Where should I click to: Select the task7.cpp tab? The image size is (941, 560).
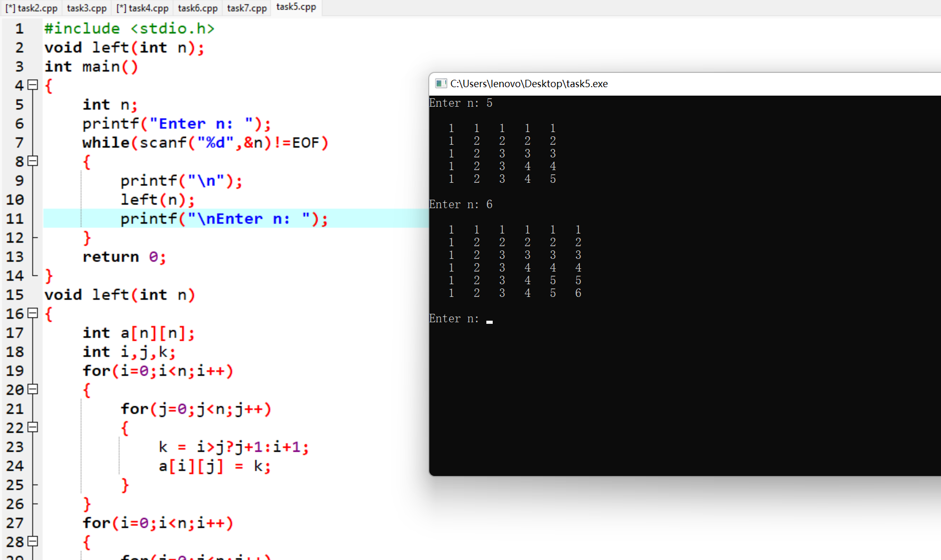point(247,8)
